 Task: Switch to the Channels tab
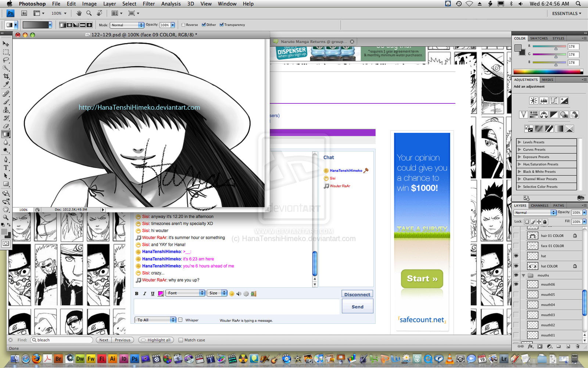point(539,205)
